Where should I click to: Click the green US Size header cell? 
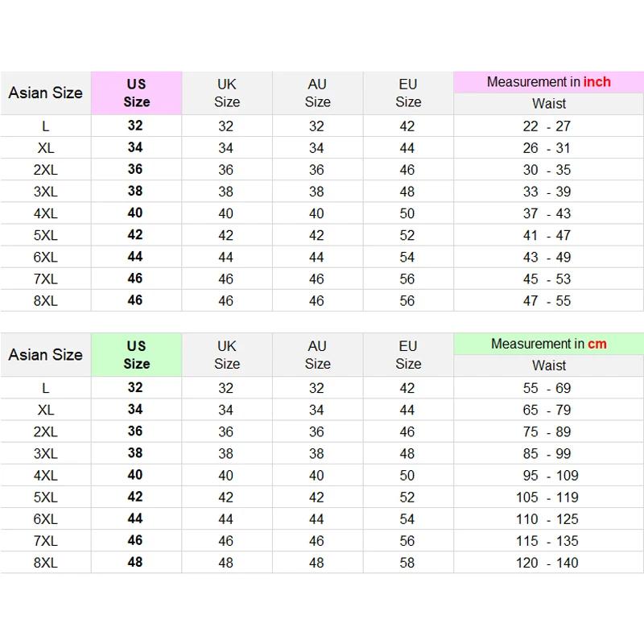click(136, 354)
